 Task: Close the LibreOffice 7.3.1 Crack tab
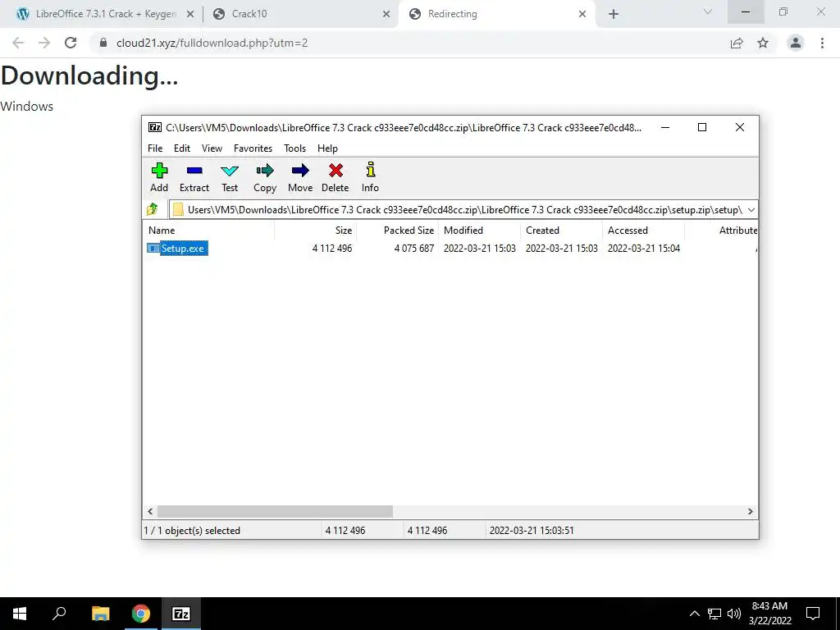point(190,14)
